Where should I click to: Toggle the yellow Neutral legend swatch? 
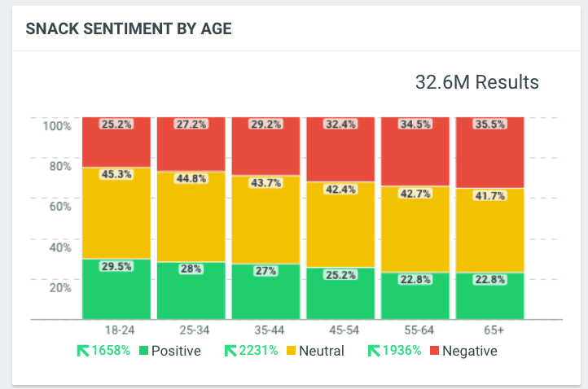(291, 352)
